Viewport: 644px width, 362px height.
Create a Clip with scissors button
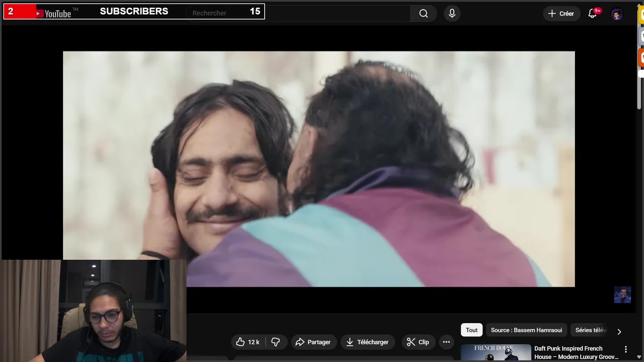tap(418, 342)
